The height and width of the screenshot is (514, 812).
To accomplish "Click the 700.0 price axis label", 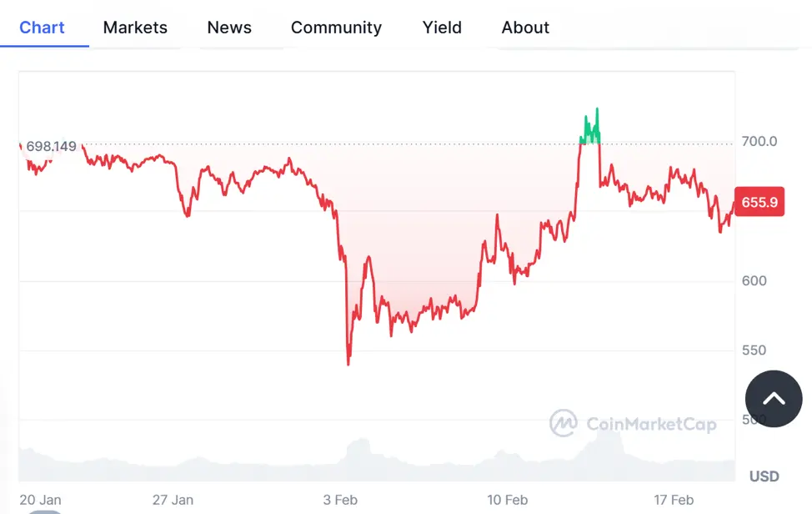I will [759, 142].
